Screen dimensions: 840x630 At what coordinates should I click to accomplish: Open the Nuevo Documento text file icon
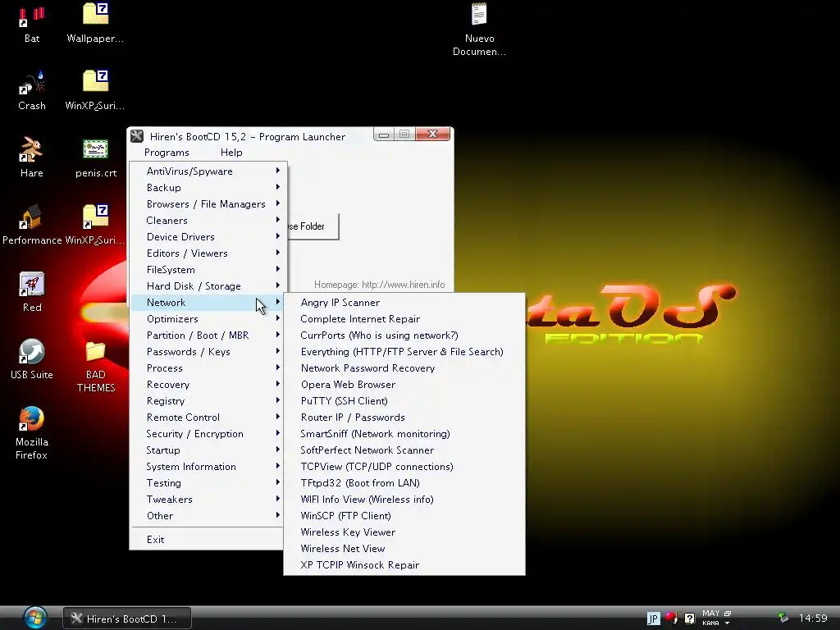(479, 15)
